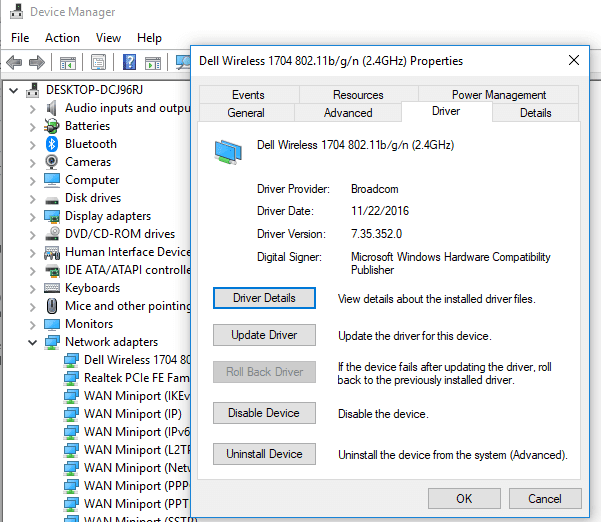601x522 pixels.
Task: Switch to the Power Management tab
Action: (499, 94)
